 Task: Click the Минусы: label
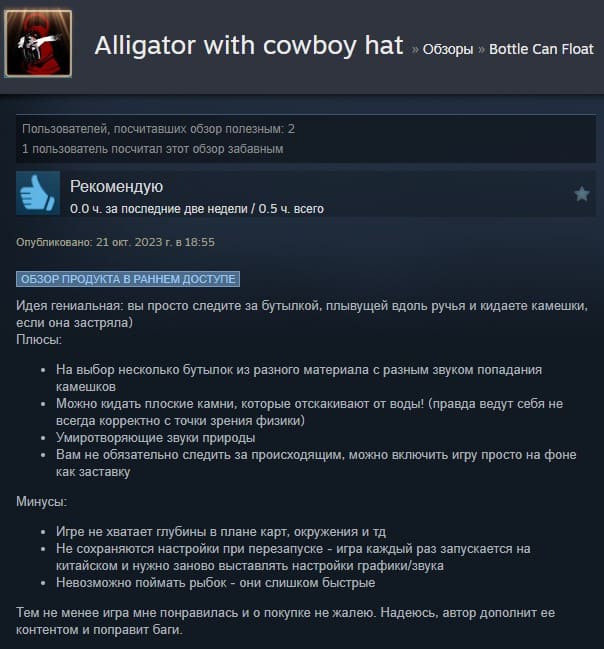point(41,501)
